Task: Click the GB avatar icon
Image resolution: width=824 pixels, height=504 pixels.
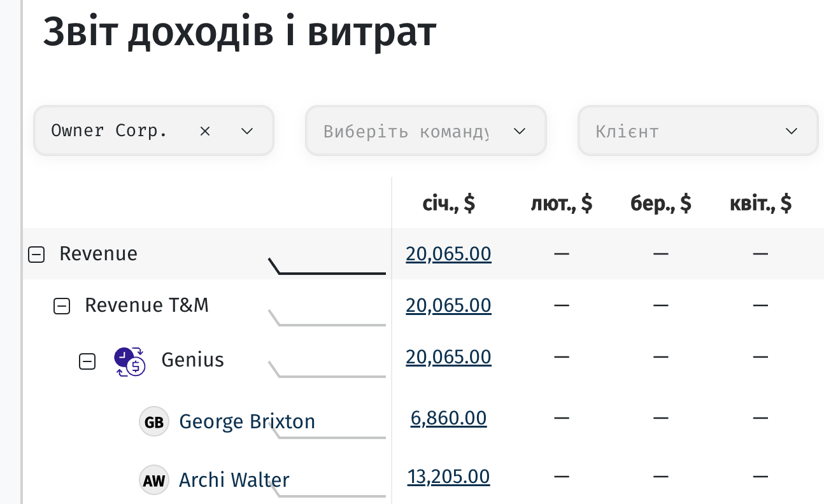Action: [x=154, y=422]
